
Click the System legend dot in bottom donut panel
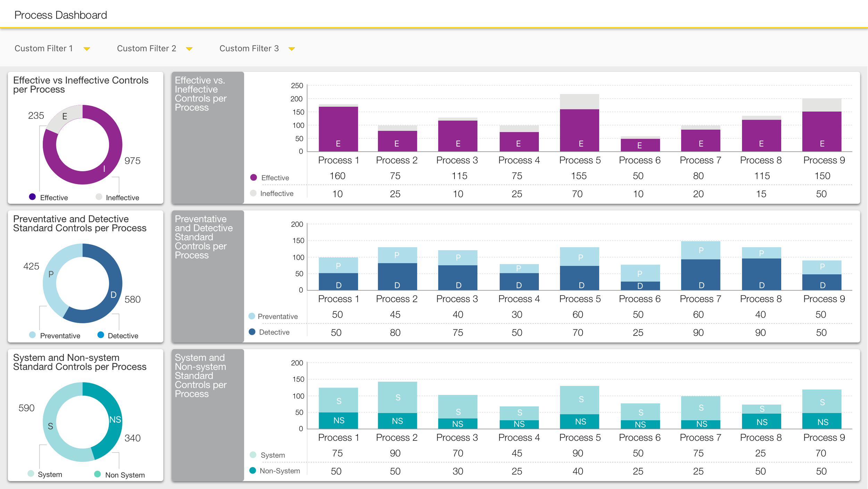31,474
